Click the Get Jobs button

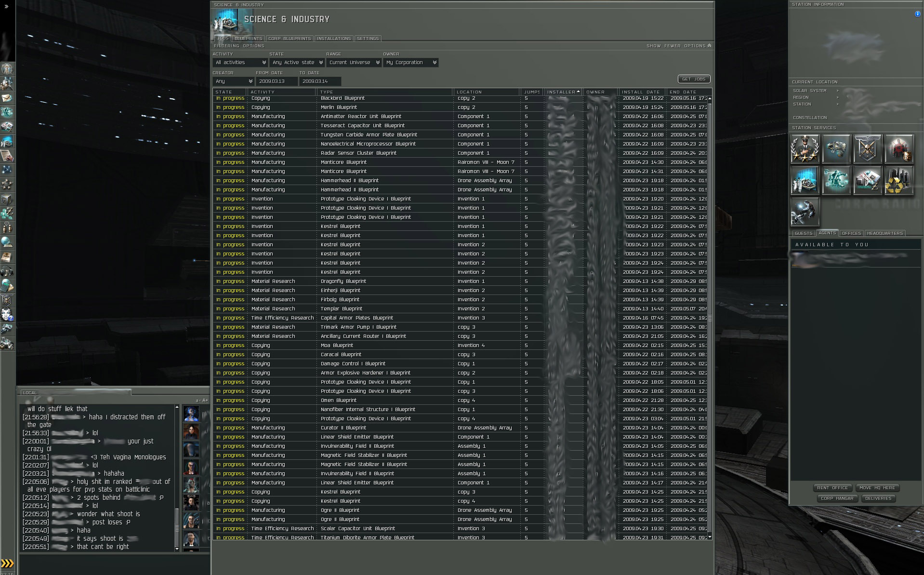coord(694,79)
